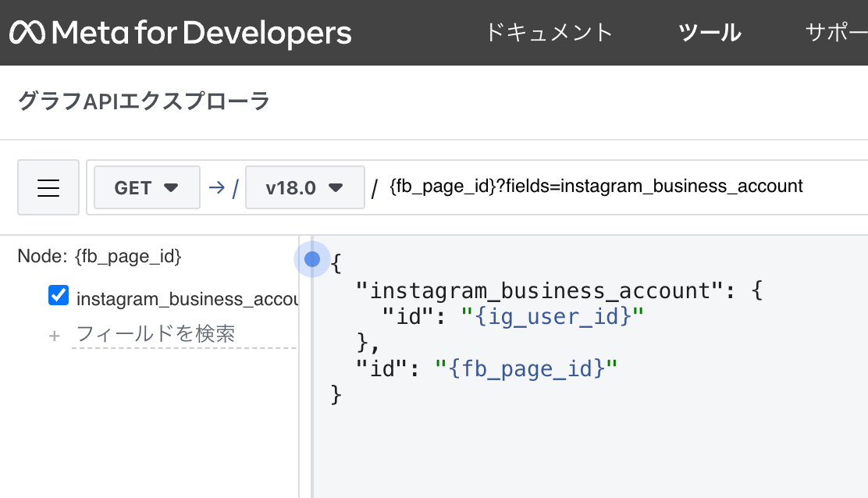Click the plus icon to add field
The image size is (868, 498).
pyautogui.click(x=55, y=336)
